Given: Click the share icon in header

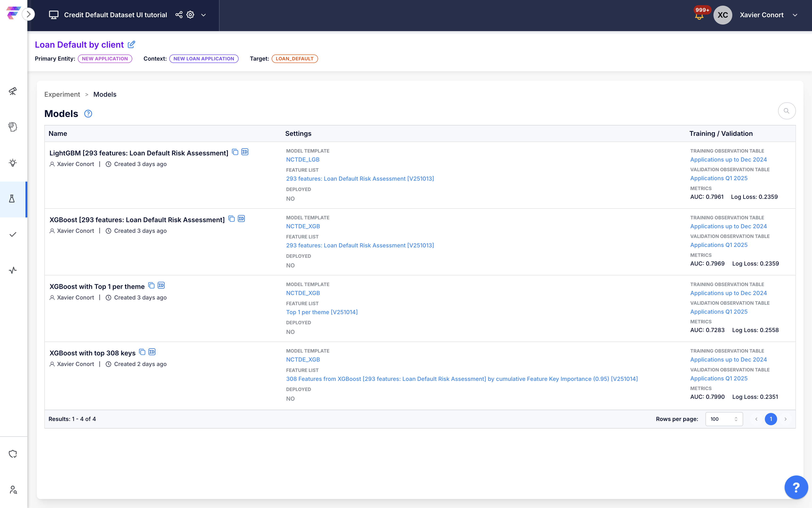Looking at the screenshot, I should [179, 15].
